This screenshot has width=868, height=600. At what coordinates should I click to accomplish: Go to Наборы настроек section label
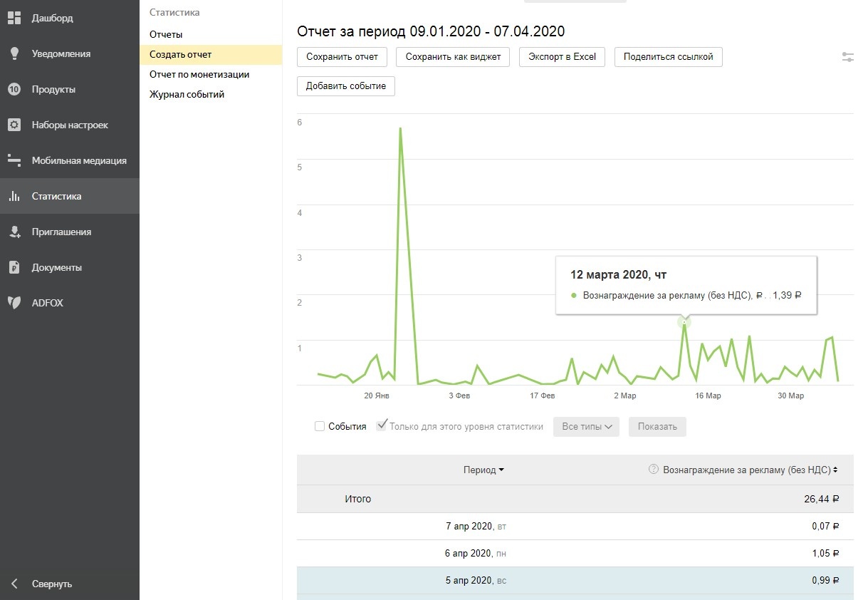pyautogui.click(x=70, y=125)
